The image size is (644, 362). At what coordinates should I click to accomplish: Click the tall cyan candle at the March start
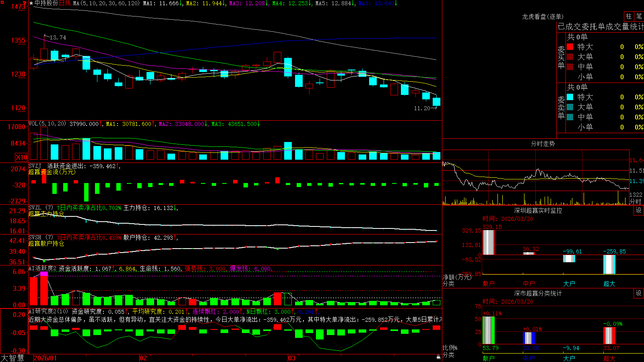tap(288, 67)
